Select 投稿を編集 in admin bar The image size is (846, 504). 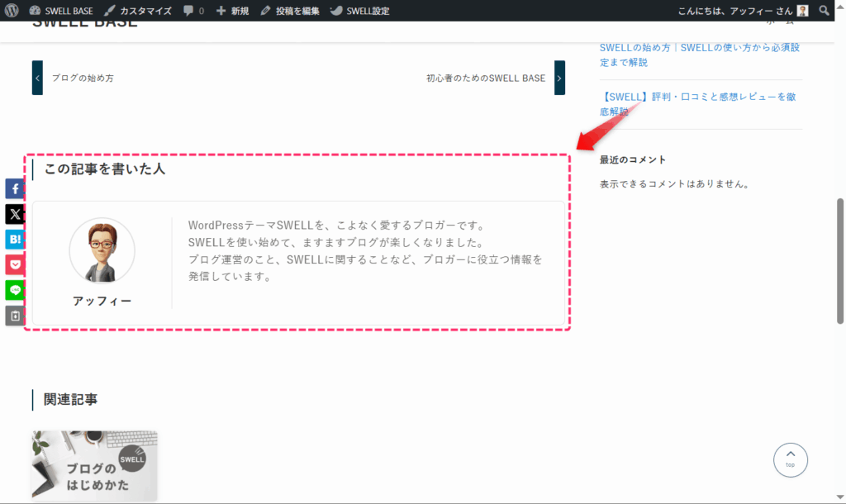[290, 11]
